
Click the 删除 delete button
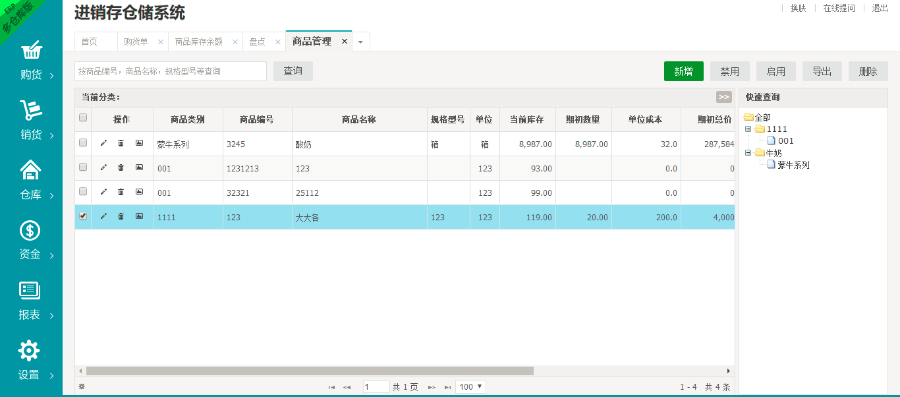[x=868, y=71]
